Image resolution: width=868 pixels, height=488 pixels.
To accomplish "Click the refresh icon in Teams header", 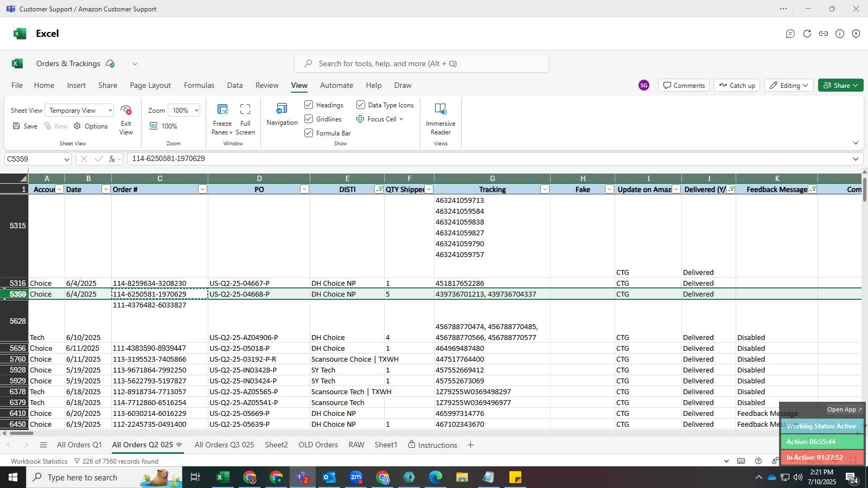I will pos(807,34).
